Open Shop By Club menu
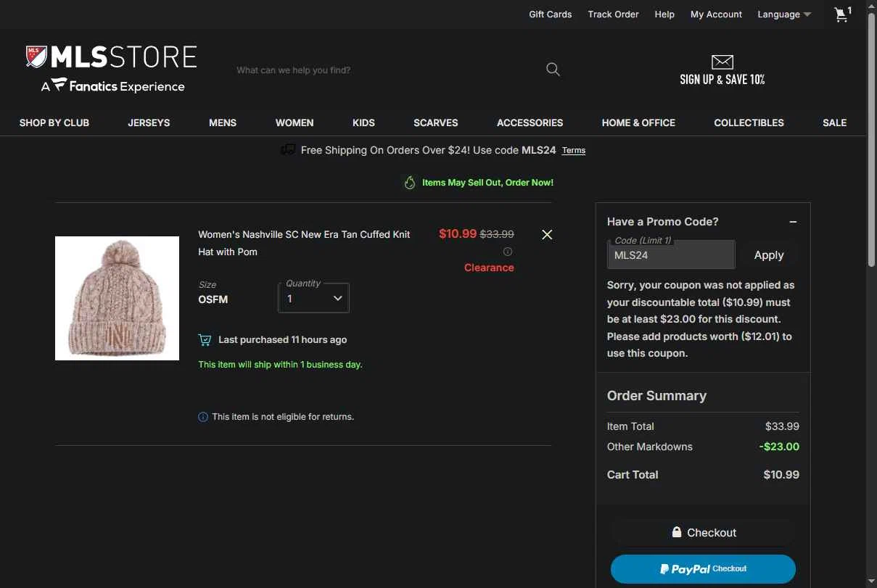Screen dimensions: 877x588 click(x=54, y=123)
